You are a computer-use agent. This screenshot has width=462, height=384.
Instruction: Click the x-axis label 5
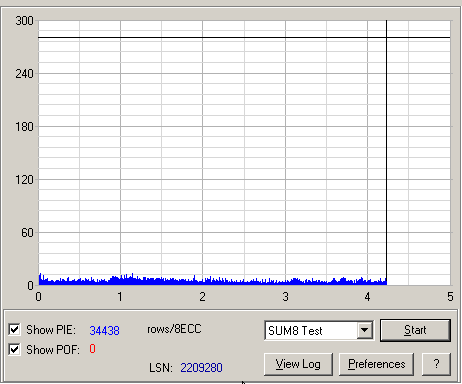[450, 297]
